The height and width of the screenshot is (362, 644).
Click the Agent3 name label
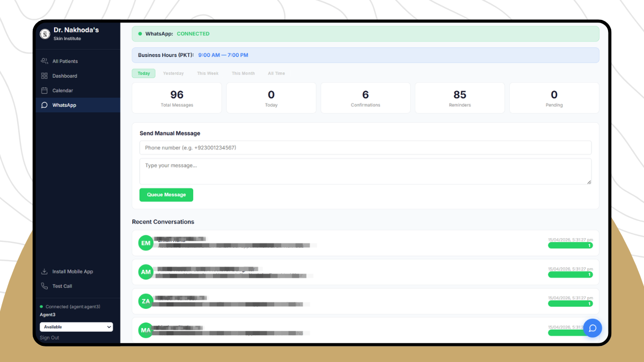coord(48,315)
